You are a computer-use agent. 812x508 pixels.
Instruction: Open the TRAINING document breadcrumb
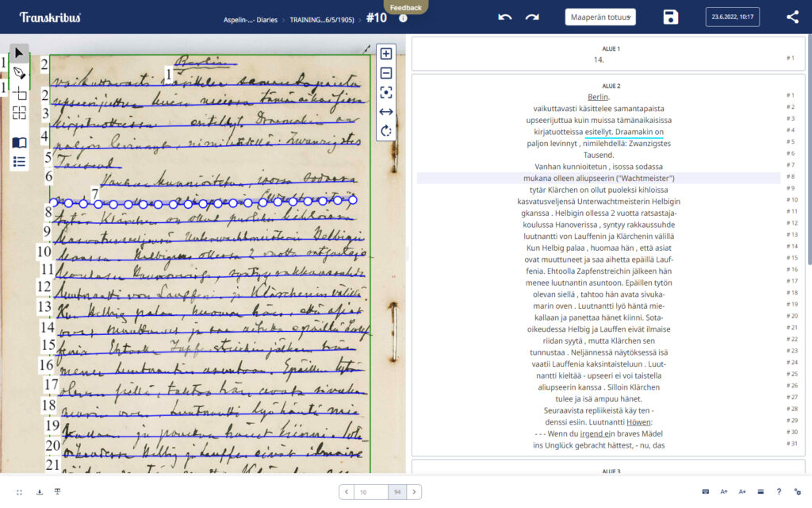(x=322, y=20)
